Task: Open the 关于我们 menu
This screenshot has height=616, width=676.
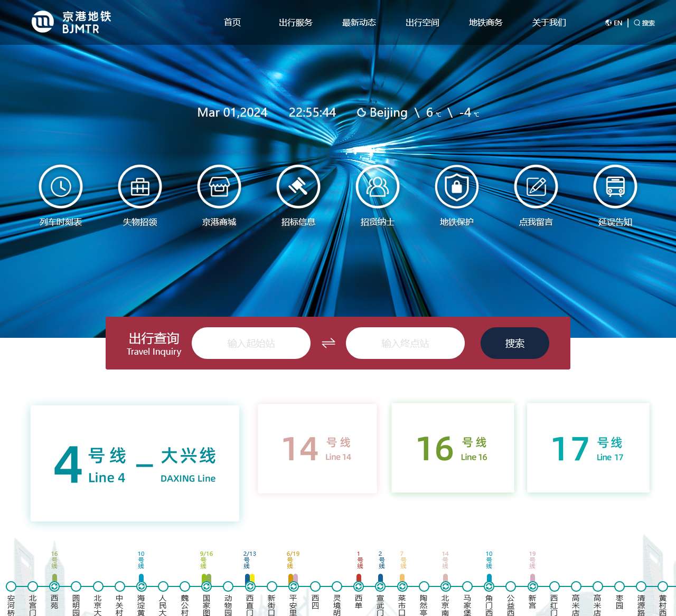Action: tap(549, 22)
